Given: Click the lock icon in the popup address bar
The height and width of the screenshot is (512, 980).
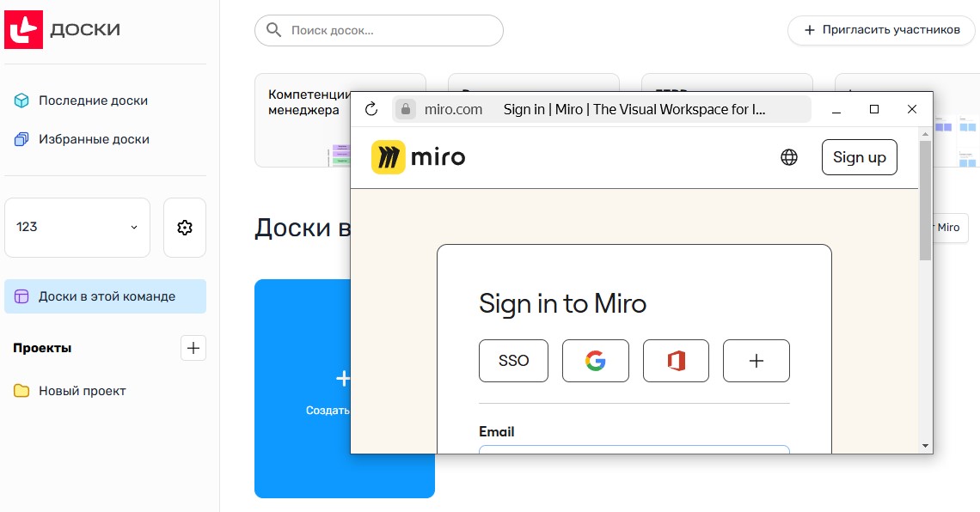Looking at the screenshot, I should coord(406,109).
